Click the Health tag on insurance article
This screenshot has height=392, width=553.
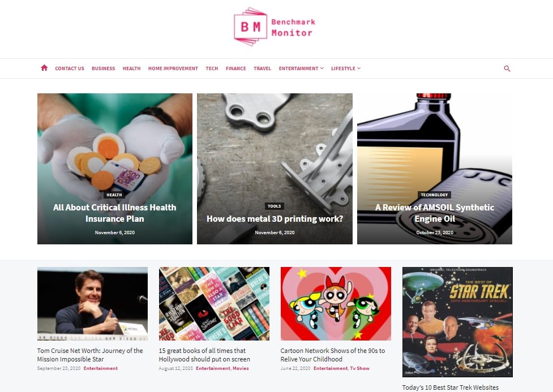[x=114, y=195]
